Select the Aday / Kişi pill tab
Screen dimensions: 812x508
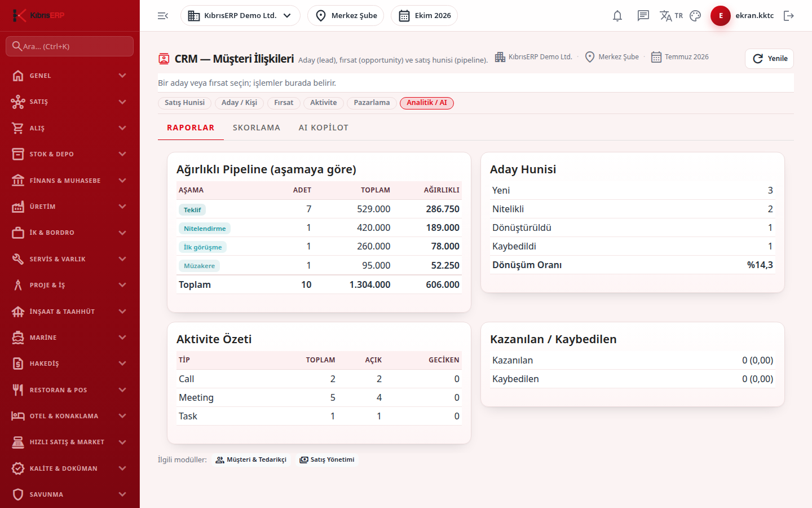(x=239, y=103)
